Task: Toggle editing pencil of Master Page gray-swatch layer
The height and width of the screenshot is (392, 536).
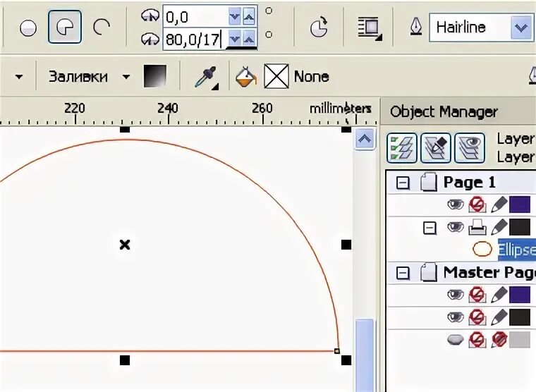Action: point(499,340)
